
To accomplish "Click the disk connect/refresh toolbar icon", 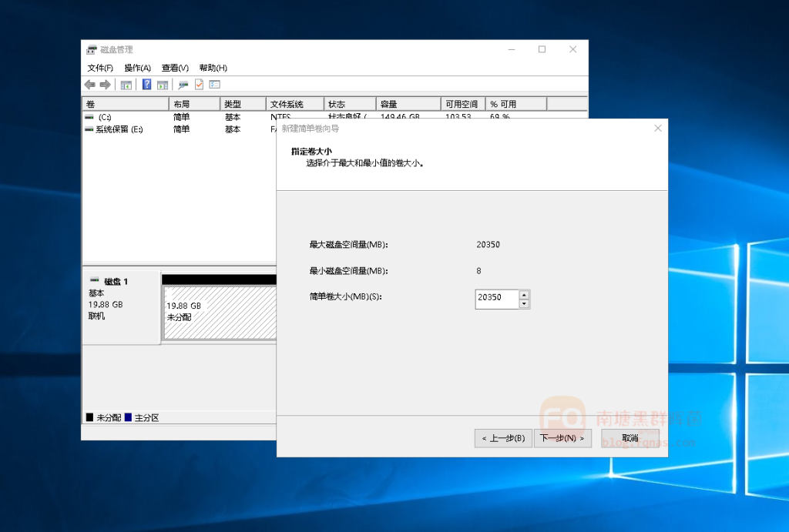I will click(183, 85).
